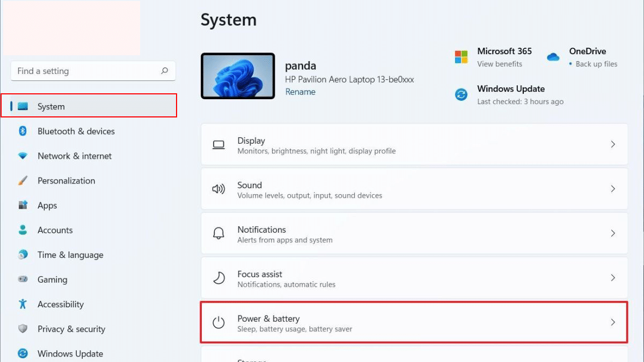This screenshot has width=644, height=362.
Task: Open Power & battery settings
Action: click(x=413, y=323)
